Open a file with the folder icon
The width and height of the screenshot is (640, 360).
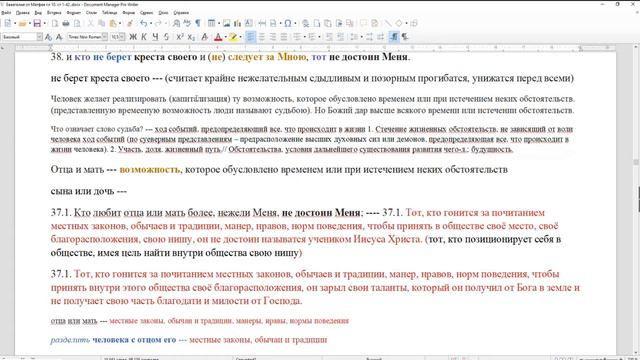tap(22, 23)
